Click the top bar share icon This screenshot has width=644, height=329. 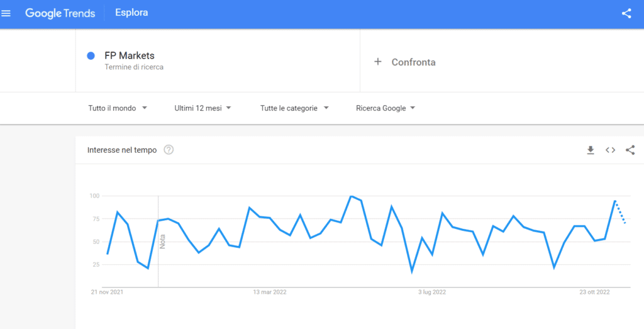(626, 14)
